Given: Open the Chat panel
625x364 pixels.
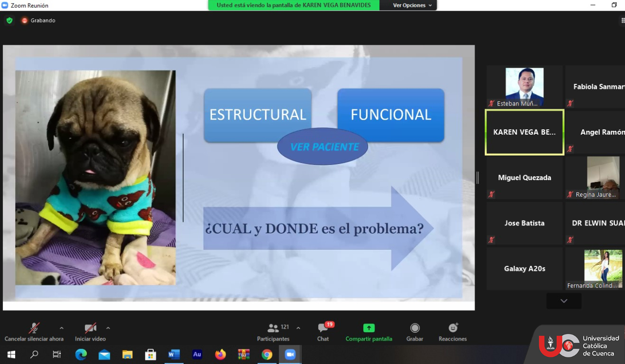Looking at the screenshot, I should [323, 332].
